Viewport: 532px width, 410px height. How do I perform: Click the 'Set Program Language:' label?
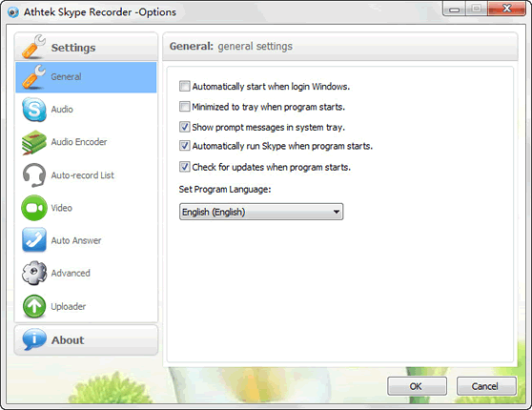225,189
